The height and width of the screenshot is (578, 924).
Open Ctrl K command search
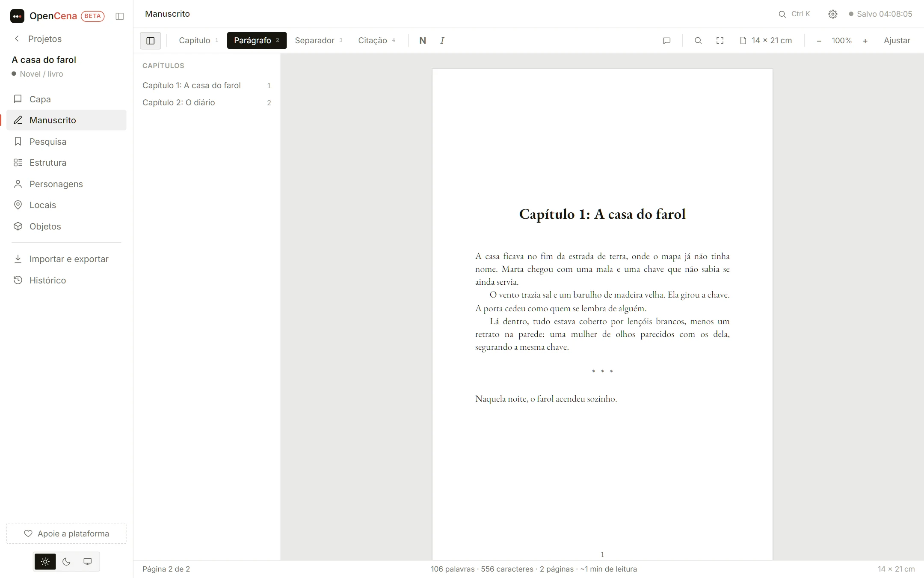794,14
